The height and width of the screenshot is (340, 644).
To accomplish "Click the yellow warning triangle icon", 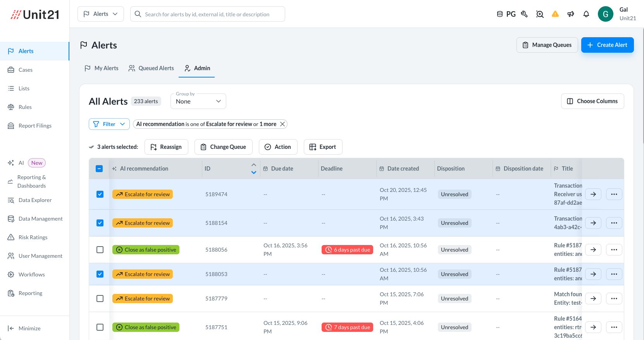I will [555, 14].
